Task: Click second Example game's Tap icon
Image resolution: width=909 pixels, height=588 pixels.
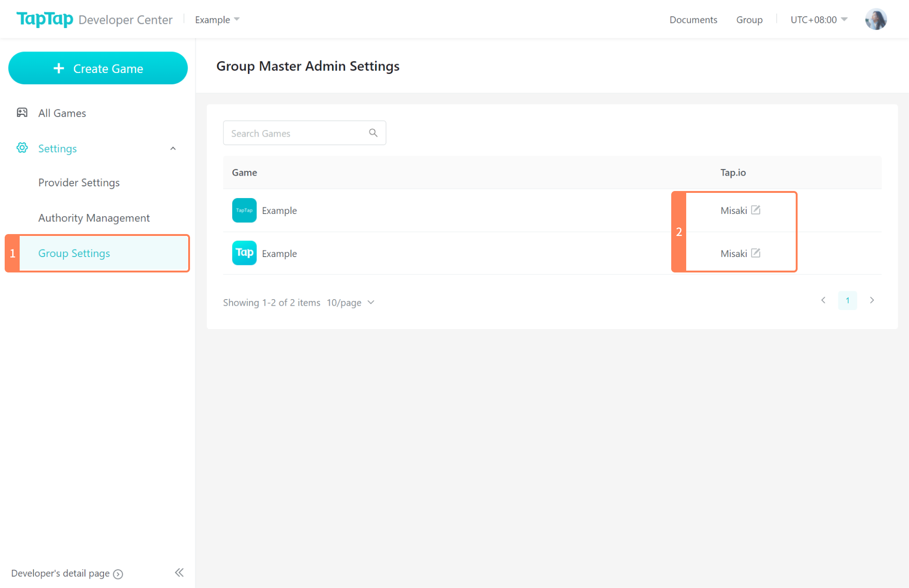Action: pyautogui.click(x=244, y=253)
